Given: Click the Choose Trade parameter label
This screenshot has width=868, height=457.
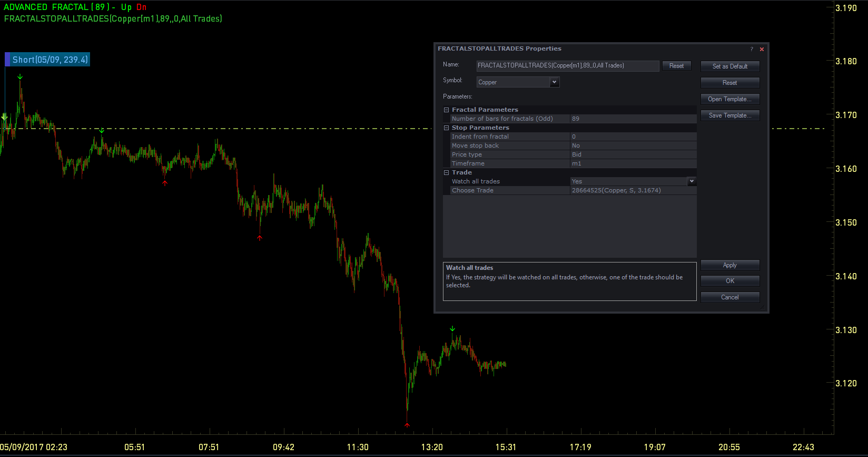Looking at the screenshot, I should (x=472, y=190).
